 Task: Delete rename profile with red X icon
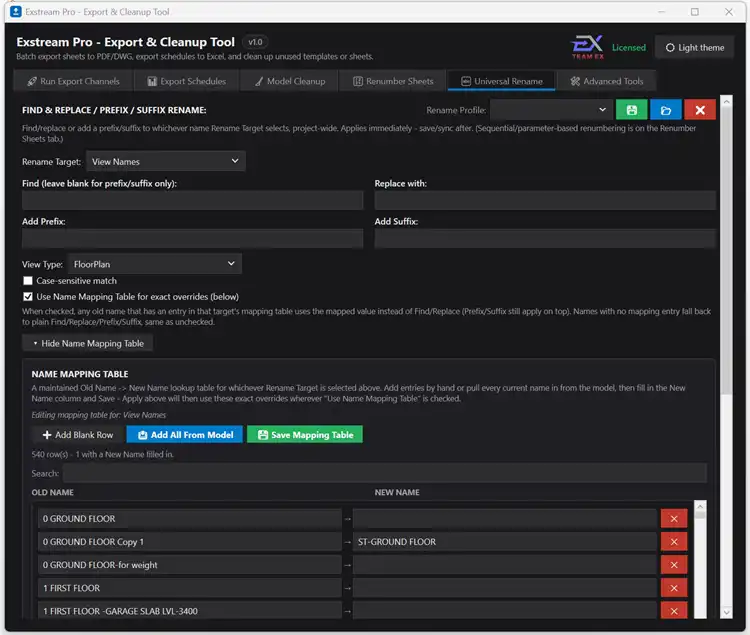click(700, 110)
